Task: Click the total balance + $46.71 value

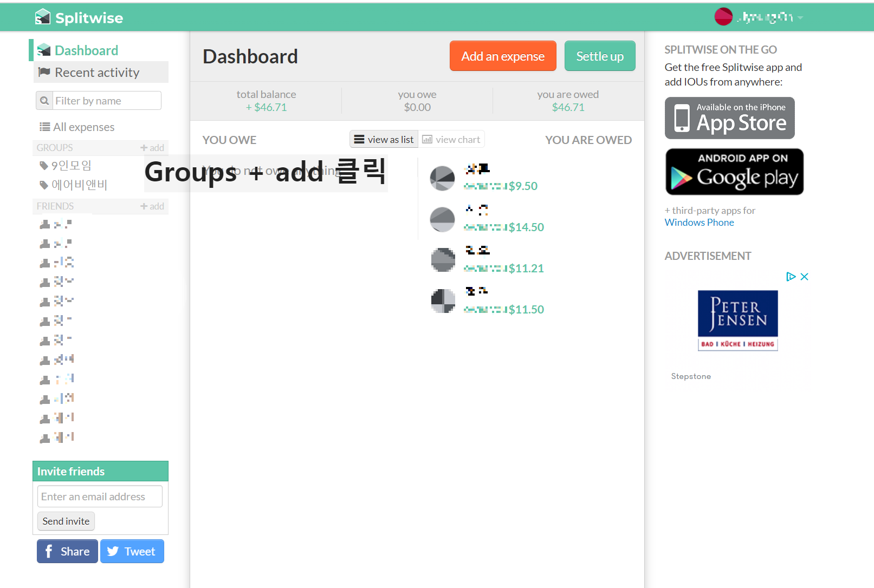Action: (x=266, y=107)
